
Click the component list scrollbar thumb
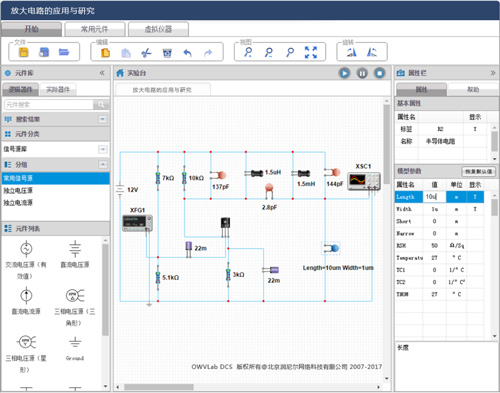(105, 290)
